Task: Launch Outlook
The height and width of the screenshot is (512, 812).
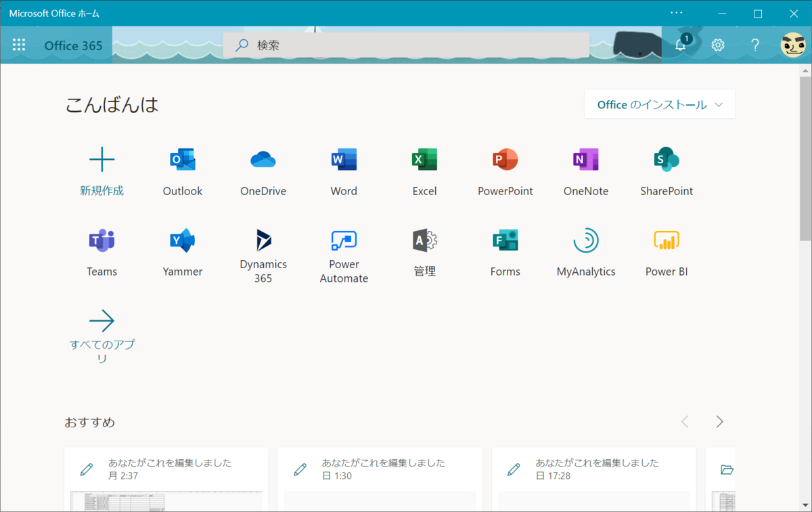Action: click(x=183, y=173)
